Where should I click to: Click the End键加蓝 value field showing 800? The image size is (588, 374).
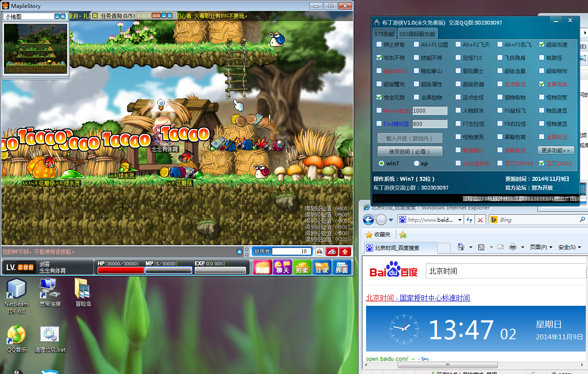429,124
